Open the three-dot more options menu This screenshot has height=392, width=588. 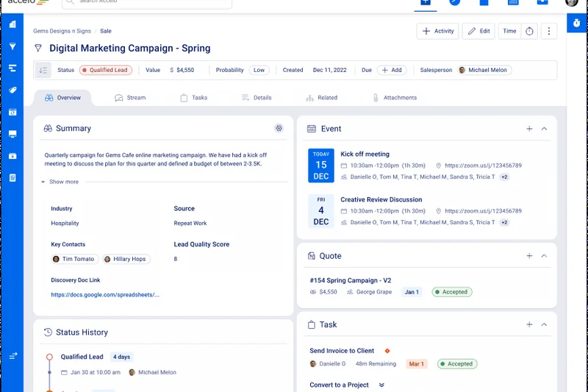[551, 31]
